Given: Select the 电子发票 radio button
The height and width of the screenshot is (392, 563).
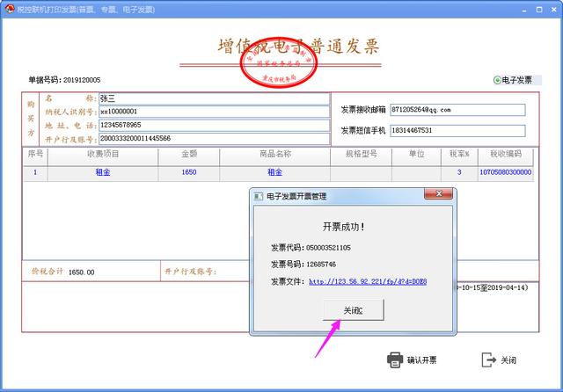Looking at the screenshot, I should click(497, 80).
